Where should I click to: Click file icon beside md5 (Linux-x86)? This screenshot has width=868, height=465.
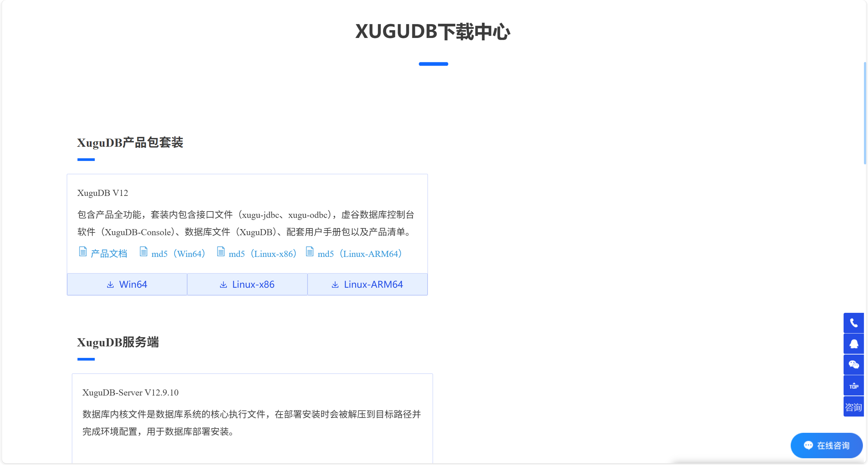point(221,252)
